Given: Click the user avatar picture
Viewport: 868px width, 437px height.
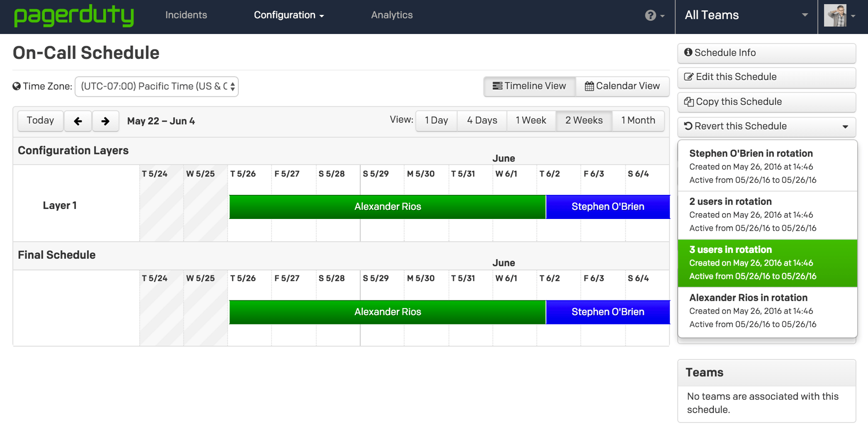Looking at the screenshot, I should (835, 16).
